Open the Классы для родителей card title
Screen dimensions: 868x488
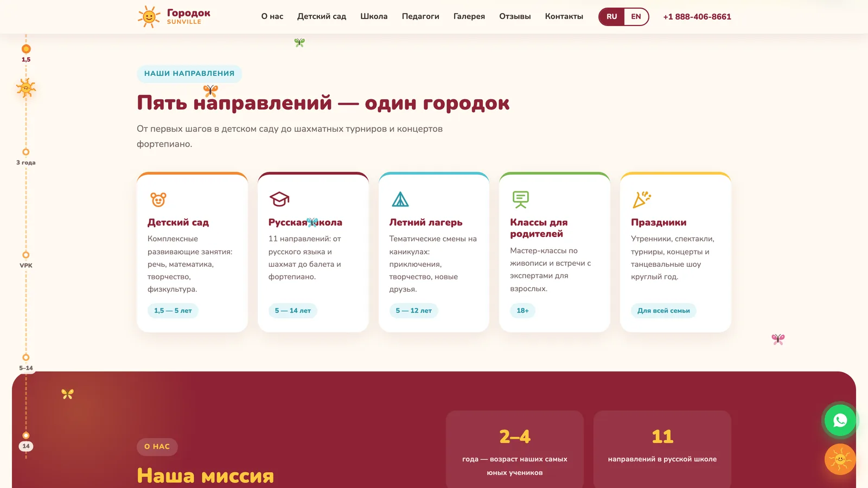coord(539,228)
